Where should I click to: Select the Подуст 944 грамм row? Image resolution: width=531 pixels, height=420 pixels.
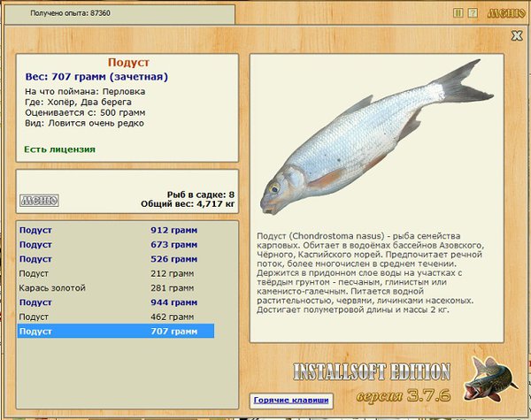[116, 302]
